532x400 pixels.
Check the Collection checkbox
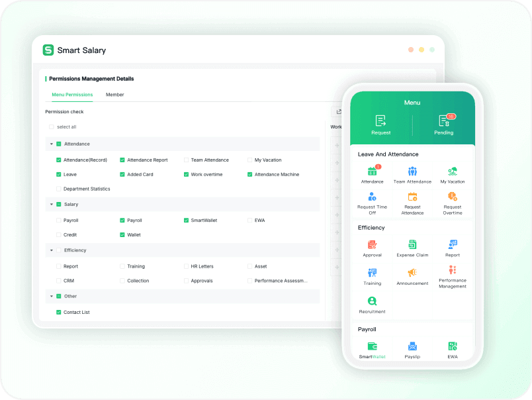click(x=122, y=281)
